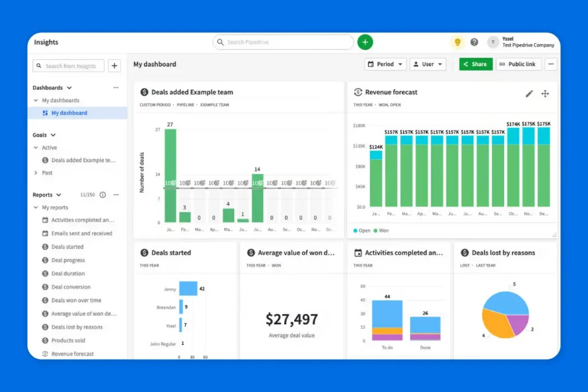Click the dollar icon on Deals lost by reasons card
Screen dimensions: 588x392
(x=465, y=253)
